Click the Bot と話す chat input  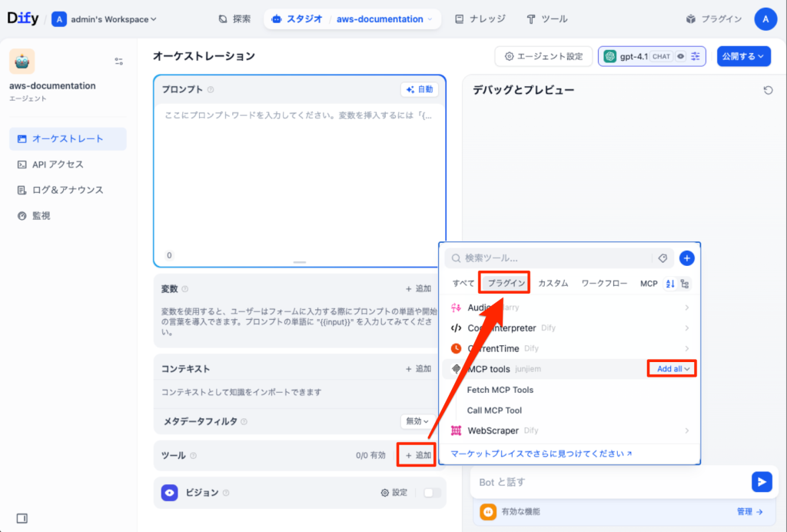coord(609,482)
